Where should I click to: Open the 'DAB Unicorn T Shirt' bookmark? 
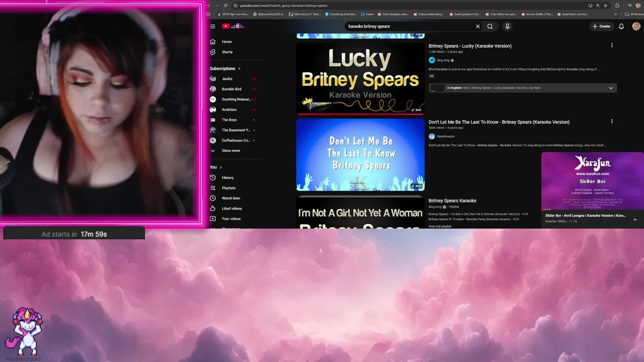point(305,14)
